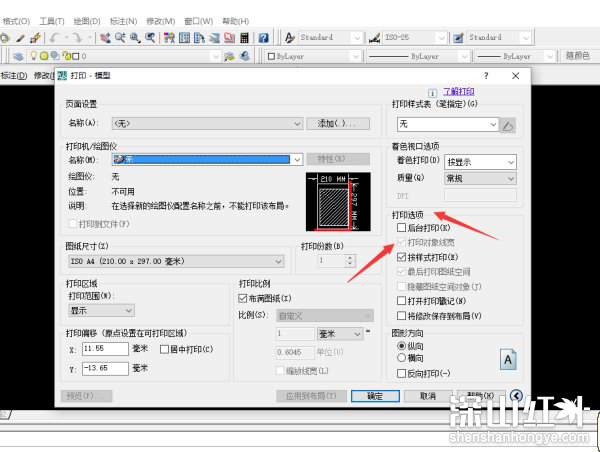
Task: Open the Layer Properties Manager icon
Action: coord(18,56)
